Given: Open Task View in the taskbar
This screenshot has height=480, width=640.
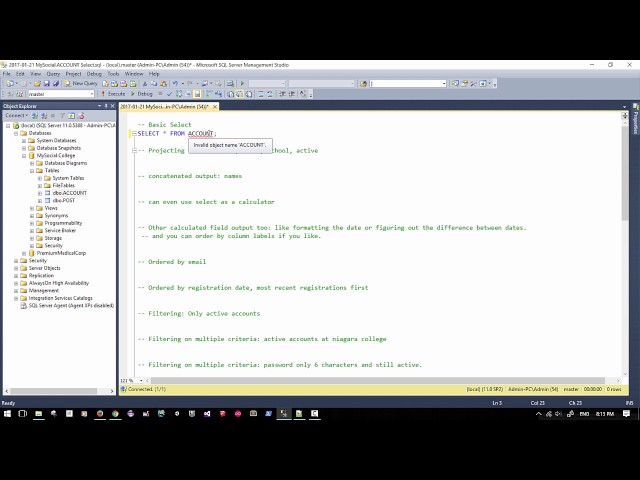Looking at the screenshot, I should pos(22,414).
